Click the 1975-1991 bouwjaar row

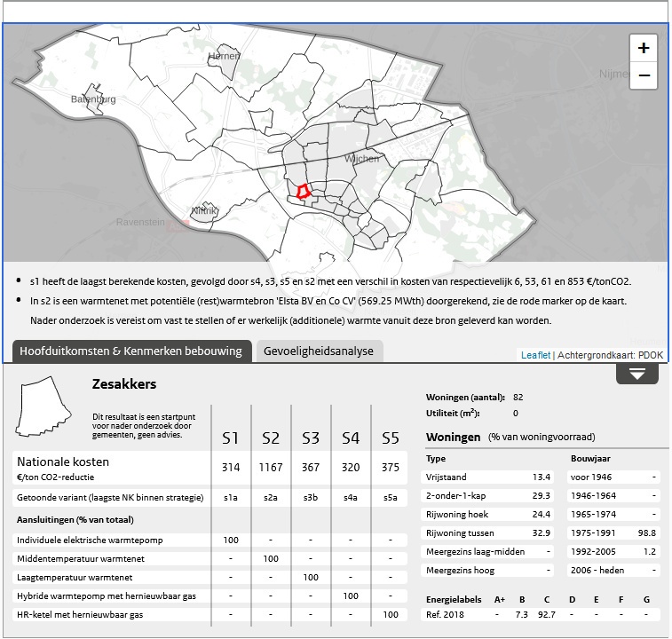click(x=613, y=533)
